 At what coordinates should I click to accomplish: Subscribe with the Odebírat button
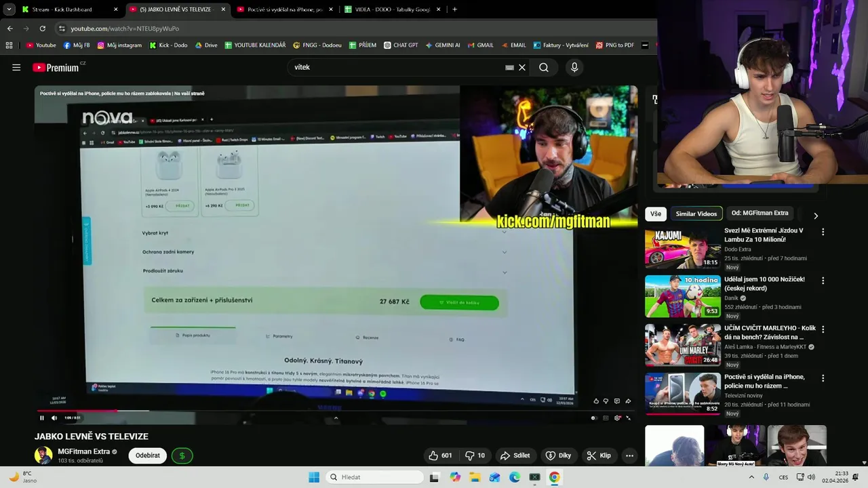click(148, 455)
